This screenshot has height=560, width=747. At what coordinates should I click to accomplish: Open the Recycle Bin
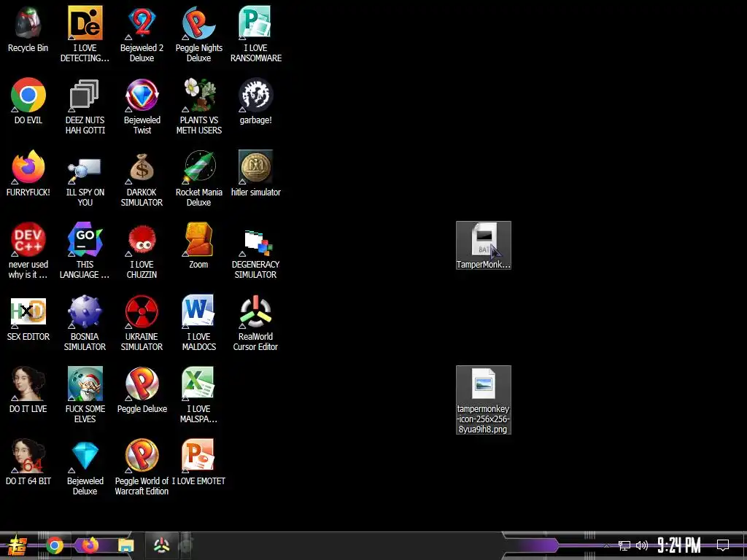pyautogui.click(x=28, y=29)
